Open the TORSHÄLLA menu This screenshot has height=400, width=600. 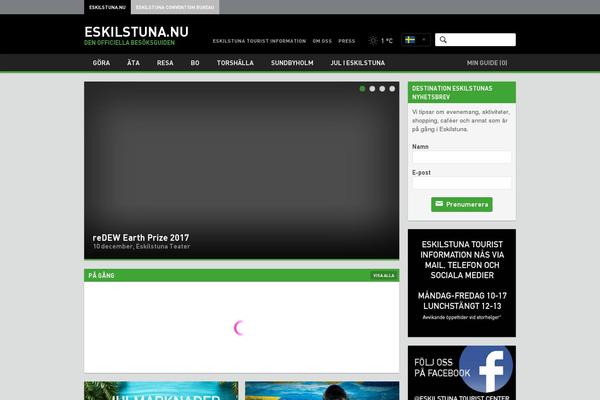click(x=235, y=63)
